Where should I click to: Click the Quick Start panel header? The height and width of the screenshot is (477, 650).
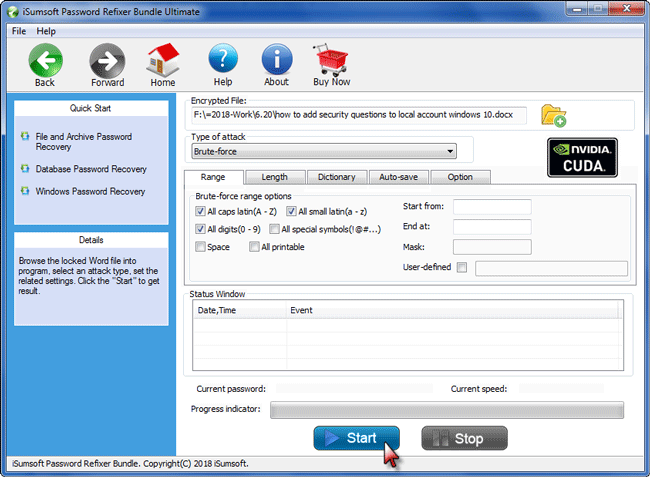pyautogui.click(x=91, y=108)
